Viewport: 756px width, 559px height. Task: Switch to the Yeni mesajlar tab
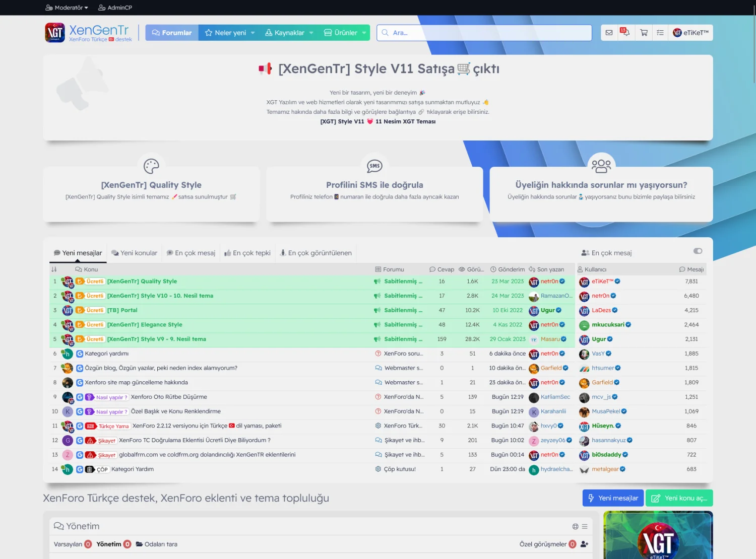pyautogui.click(x=78, y=253)
